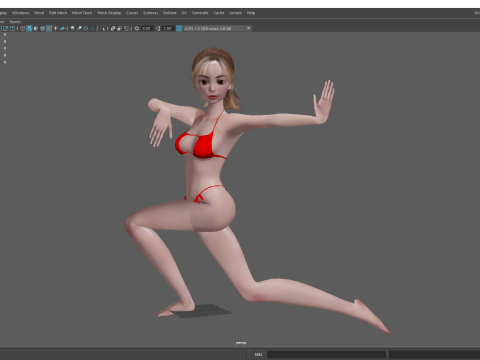Open the Help menu
480x360 pixels.
[x=251, y=13]
